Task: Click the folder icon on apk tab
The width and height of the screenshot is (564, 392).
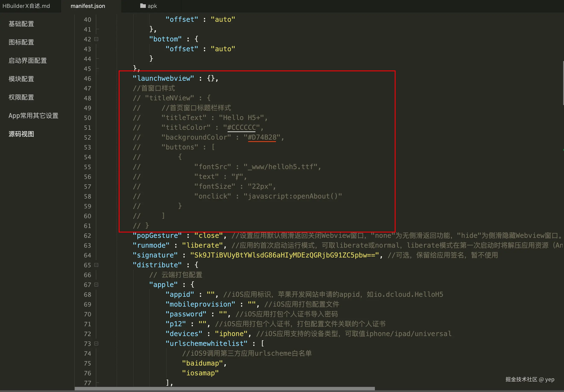Action: point(143,6)
